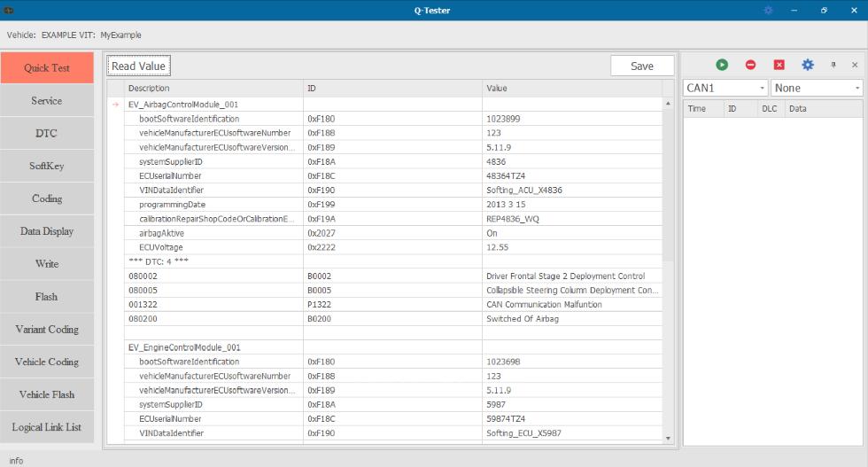This screenshot has width=868, height=467.
Task: Open the Data Display tab
Action: point(47,231)
